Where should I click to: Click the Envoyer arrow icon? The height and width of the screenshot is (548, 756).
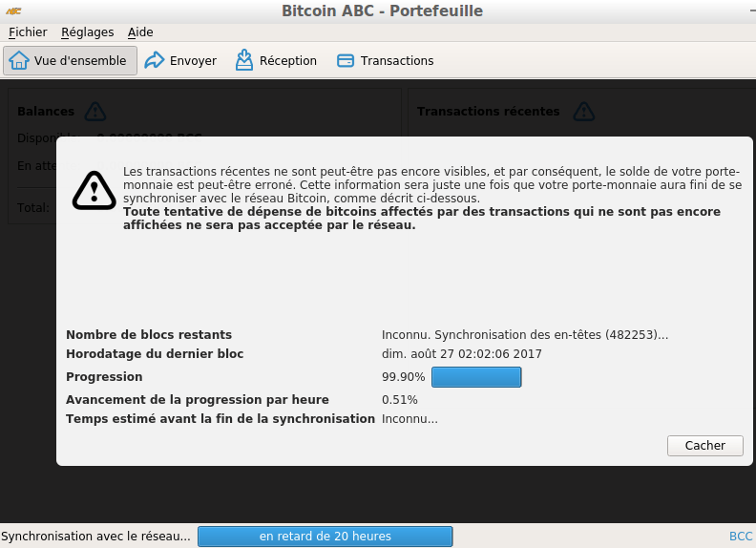pyautogui.click(x=155, y=60)
